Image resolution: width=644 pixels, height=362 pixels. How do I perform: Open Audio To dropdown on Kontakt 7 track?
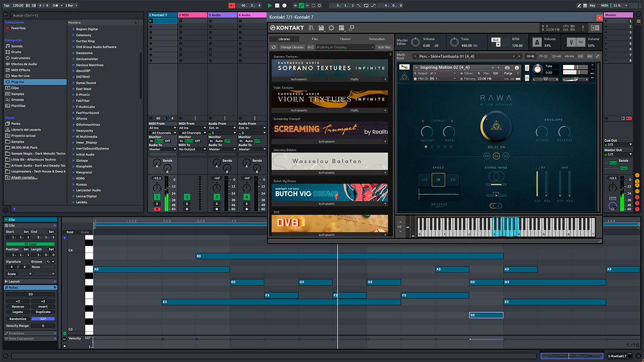click(x=163, y=149)
